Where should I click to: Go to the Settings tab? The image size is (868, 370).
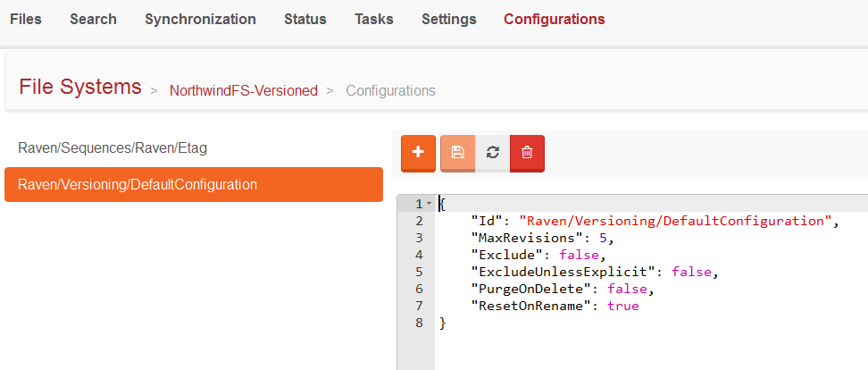449,19
